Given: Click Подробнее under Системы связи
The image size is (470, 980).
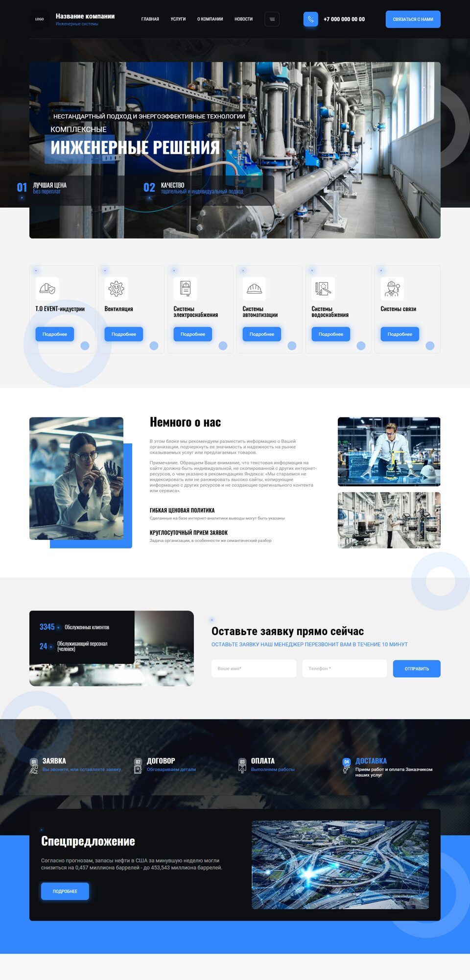Looking at the screenshot, I should click(x=400, y=334).
